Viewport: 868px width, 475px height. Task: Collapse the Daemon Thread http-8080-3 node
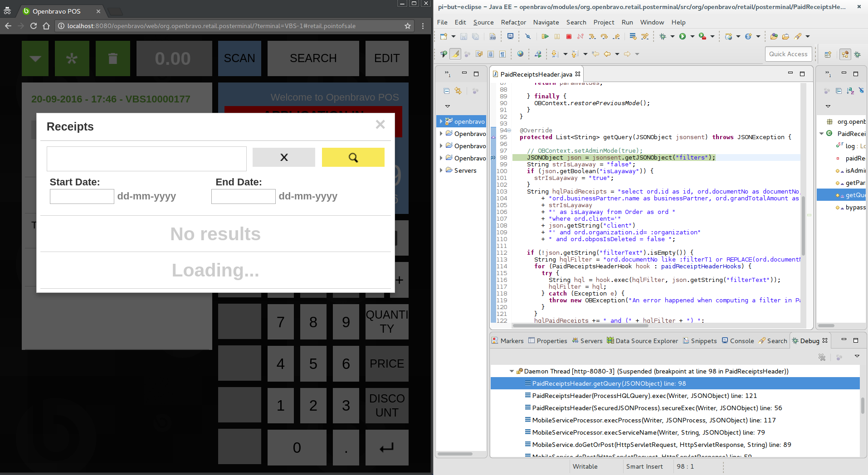(512, 371)
